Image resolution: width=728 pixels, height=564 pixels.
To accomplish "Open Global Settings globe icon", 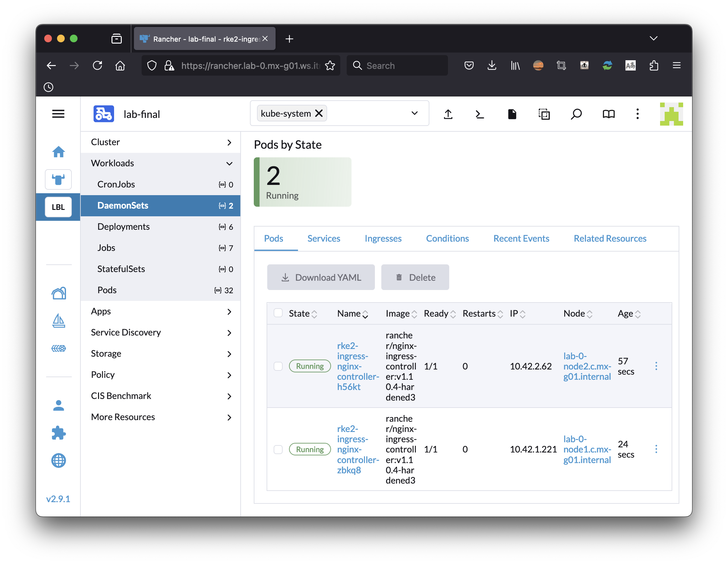I will click(x=59, y=461).
